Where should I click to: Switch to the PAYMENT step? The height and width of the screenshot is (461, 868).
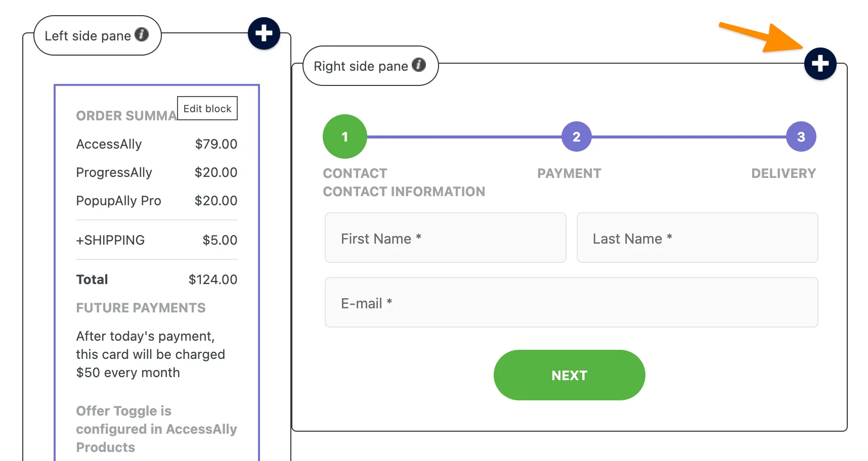569,173
